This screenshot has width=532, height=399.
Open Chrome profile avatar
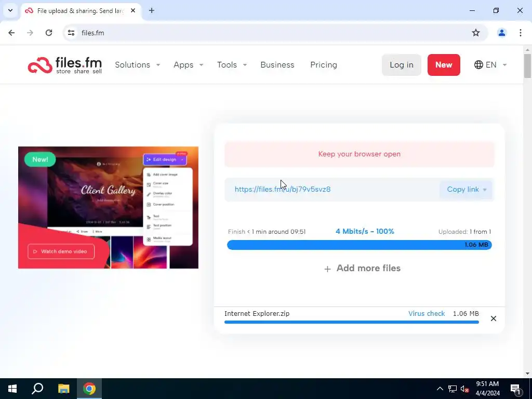tap(501, 33)
